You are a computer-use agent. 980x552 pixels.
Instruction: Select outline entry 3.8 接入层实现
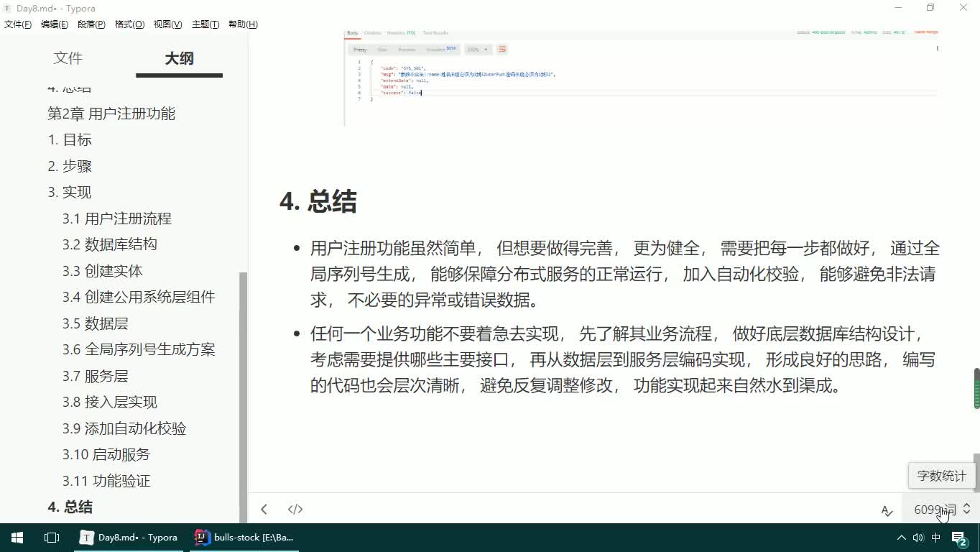(x=109, y=402)
